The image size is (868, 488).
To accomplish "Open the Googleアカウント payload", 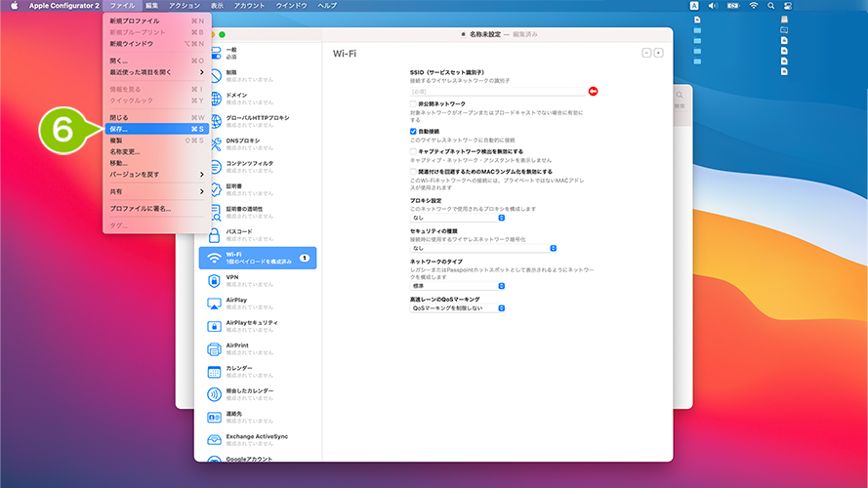I will pyautogui.click(x=258, y=458).
